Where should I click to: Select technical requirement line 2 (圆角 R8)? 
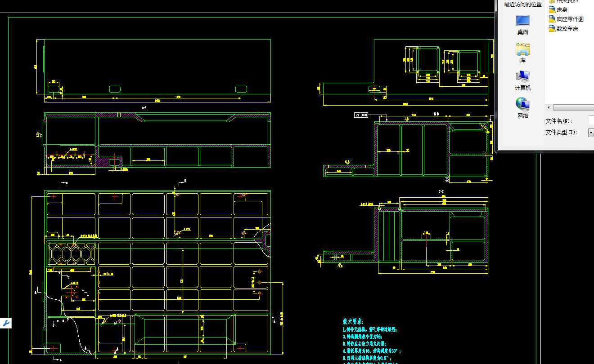click(x=362, y=337)
